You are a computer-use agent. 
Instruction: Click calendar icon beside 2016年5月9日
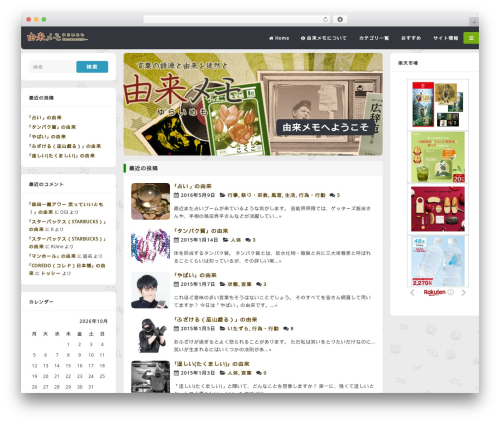(176, 195)
